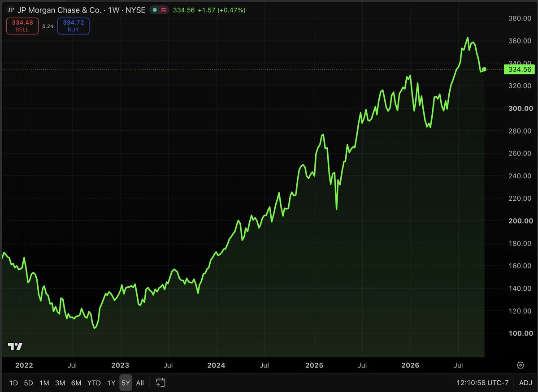Click the blue 334.72 BUY button
Viewport: 538px width, 392px height.
click(x=73, y=26)
